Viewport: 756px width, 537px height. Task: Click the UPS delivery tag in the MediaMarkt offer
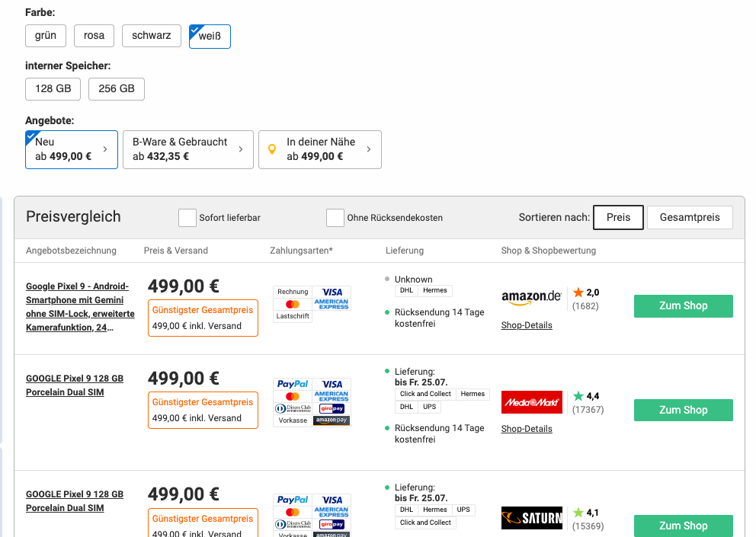tap(430, 408)
